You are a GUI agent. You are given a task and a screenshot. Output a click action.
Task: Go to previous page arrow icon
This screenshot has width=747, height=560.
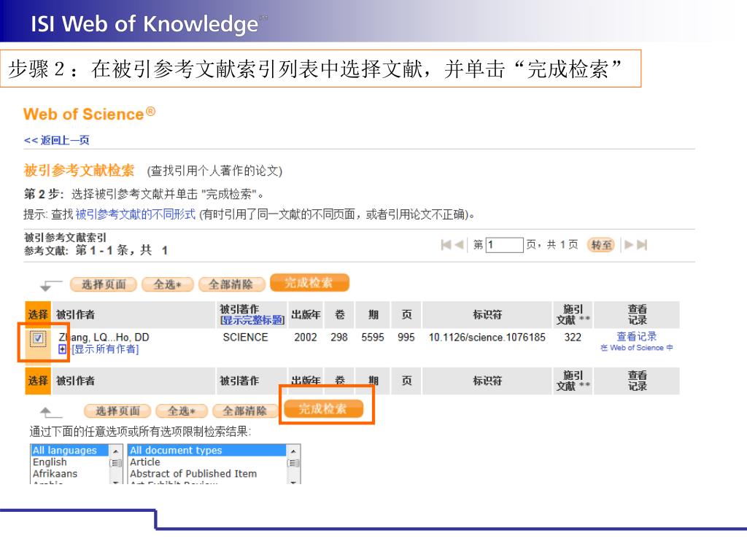click(459, 245)
